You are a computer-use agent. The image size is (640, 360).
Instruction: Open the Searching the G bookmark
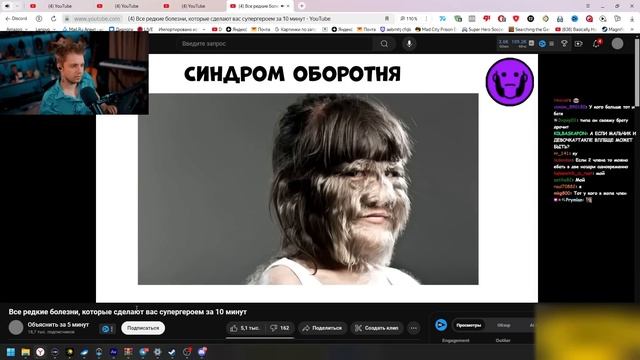(x=529, y=29)
